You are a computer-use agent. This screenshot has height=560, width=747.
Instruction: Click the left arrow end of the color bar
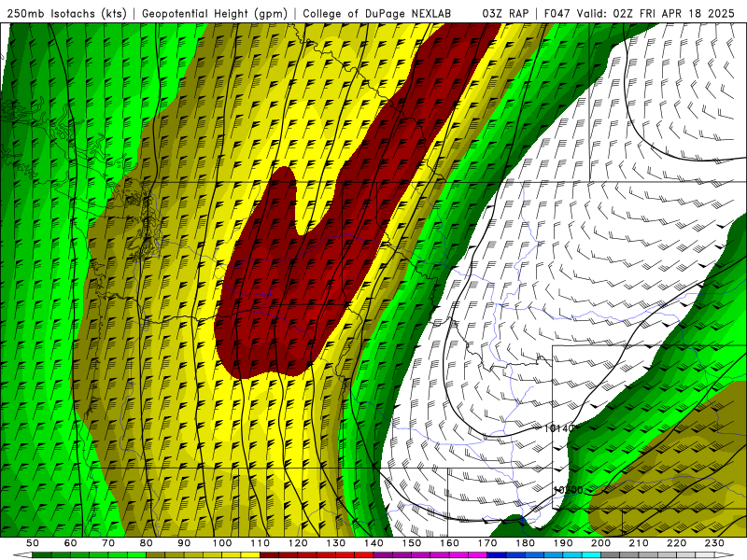[x=22, y=555]
